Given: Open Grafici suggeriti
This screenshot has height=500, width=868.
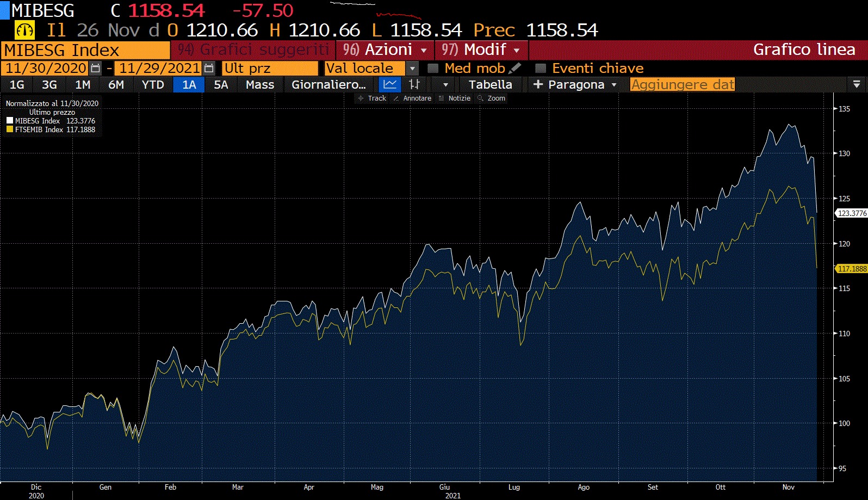Looking at the screenshot, I should tap(253, 50).
